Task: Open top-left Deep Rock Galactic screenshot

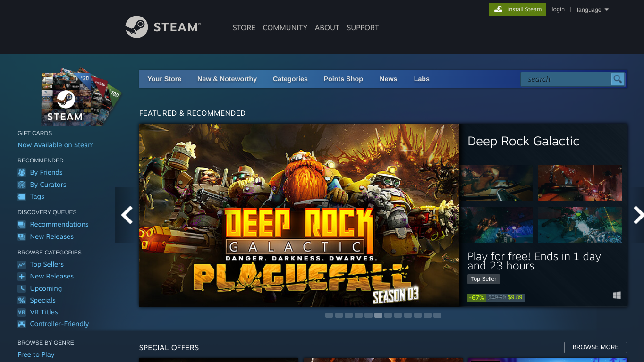Action: click(496, 183)
